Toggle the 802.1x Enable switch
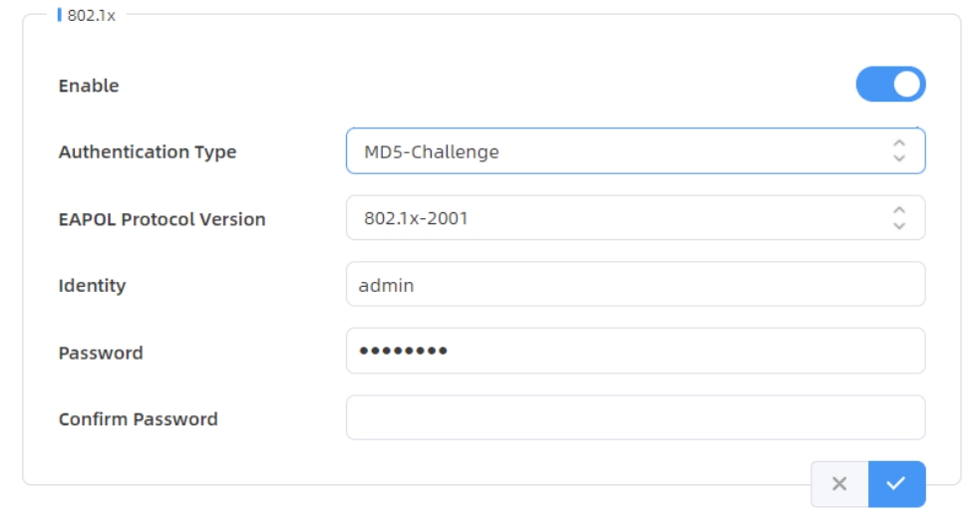Viewport: 980px width, 510px height. [890, 85]
